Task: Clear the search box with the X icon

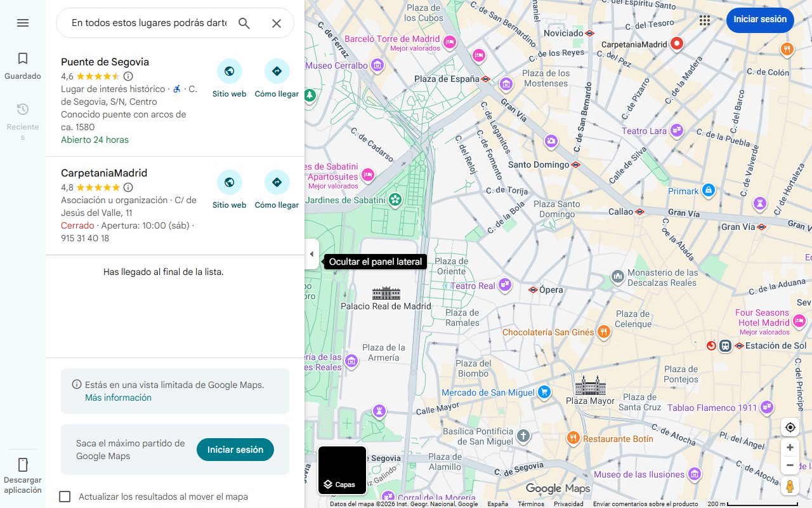Action: click(x=277, y=23)
